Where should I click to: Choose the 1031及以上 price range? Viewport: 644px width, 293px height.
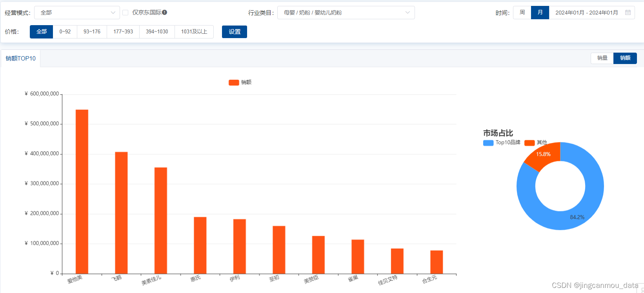point(194,32)
